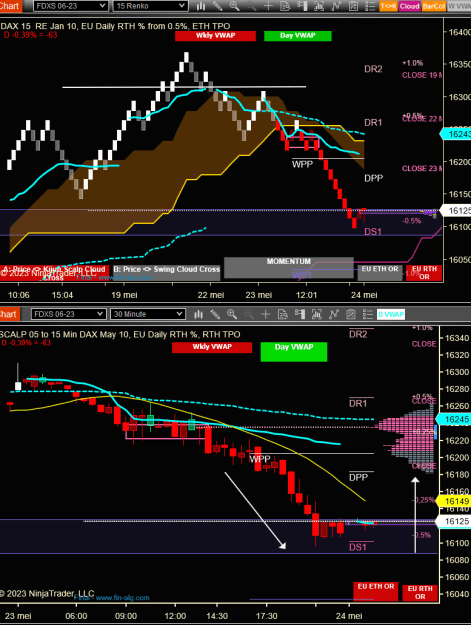Toggle Day VWAP in the 30 Minute chart
Viewport: 471px width, 625px height.
tap(294, 352)
